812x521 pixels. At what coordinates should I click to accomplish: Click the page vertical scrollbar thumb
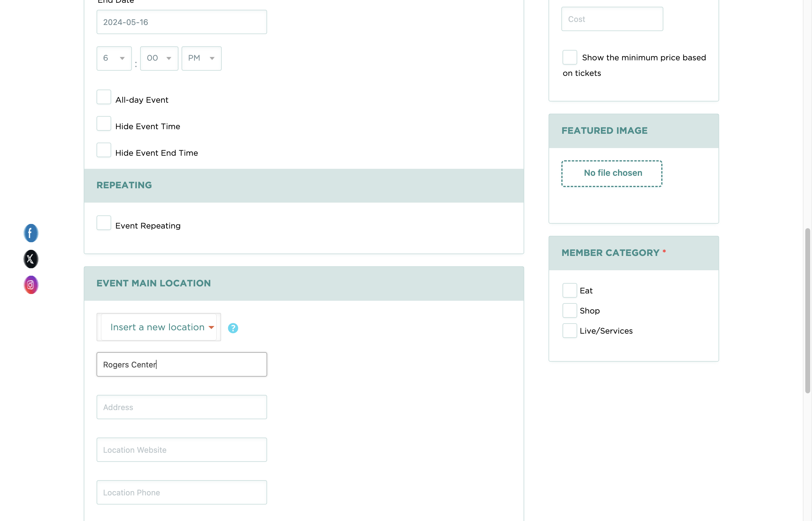[x=808, y=310]
